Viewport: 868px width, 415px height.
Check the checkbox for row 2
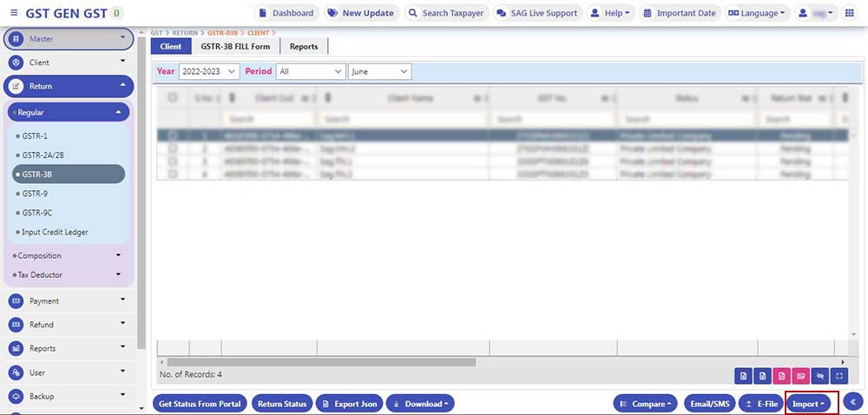click(173, 148)
